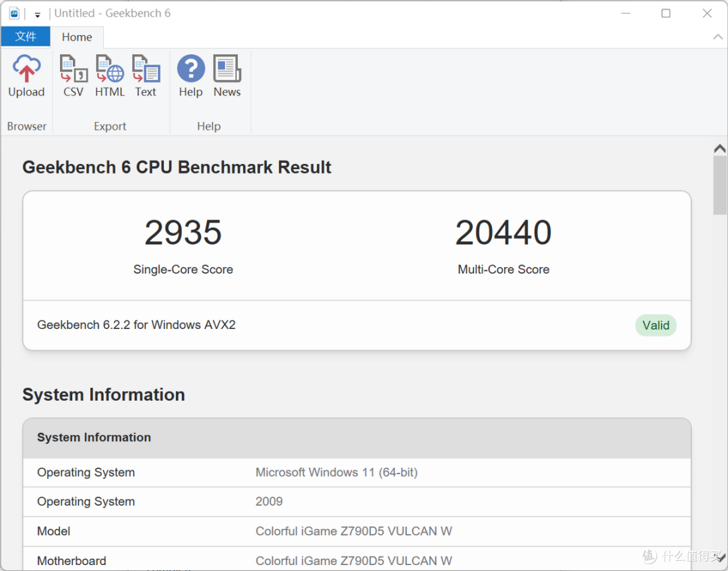Click the System Information header

tap(94, 438)
